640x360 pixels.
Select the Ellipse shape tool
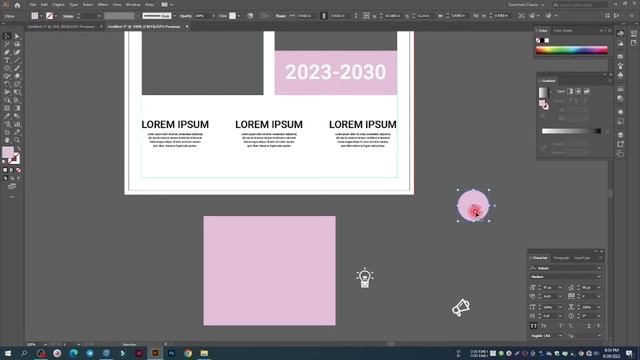click(x=7, y=68)
